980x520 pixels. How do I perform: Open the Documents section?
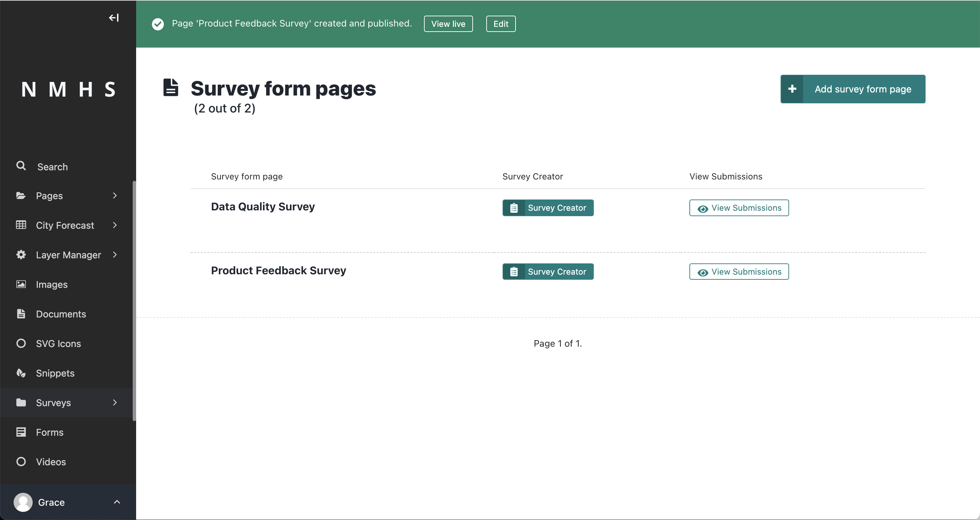61,314
